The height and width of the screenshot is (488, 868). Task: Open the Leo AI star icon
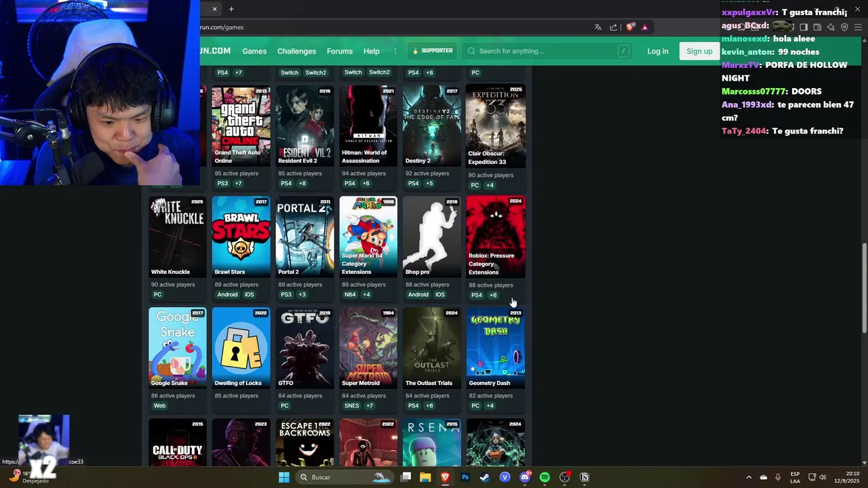click(831, 27)
